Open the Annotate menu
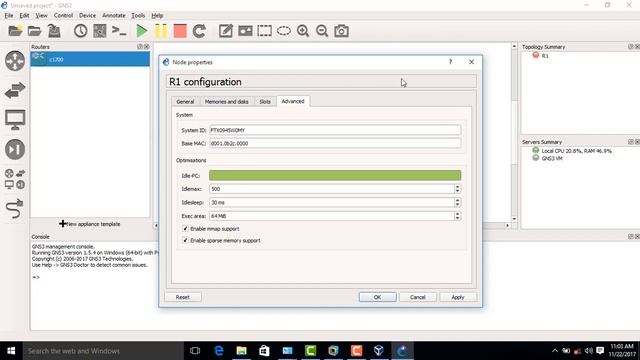The height and width of the screenshot is (360, 640). pos(113,16)
